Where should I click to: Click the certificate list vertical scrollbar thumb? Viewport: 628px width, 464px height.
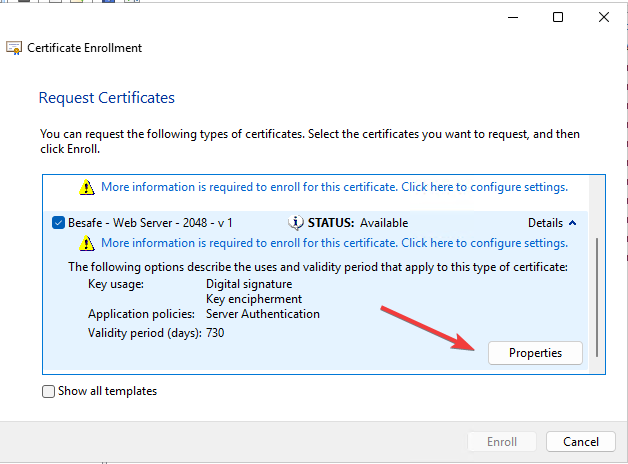point(597,297)
